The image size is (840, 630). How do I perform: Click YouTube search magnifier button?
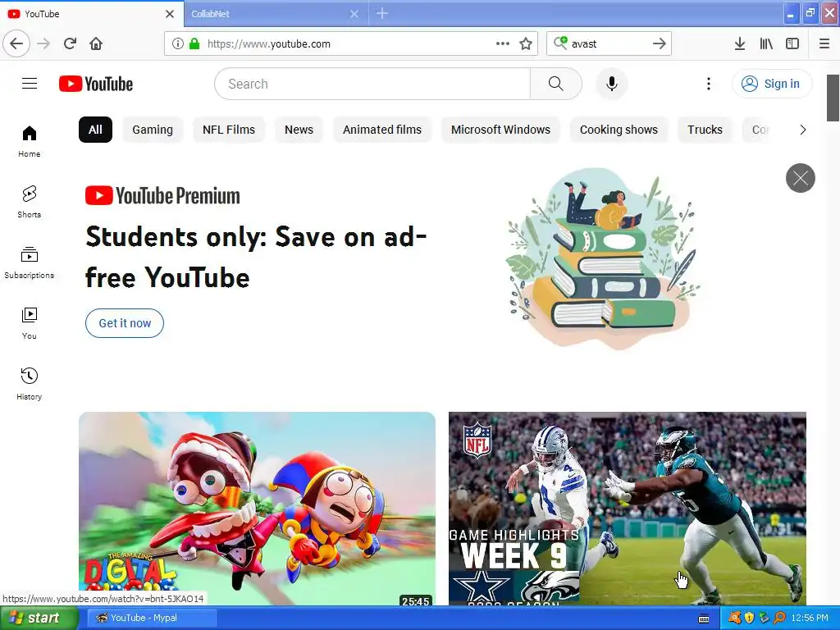555,84
